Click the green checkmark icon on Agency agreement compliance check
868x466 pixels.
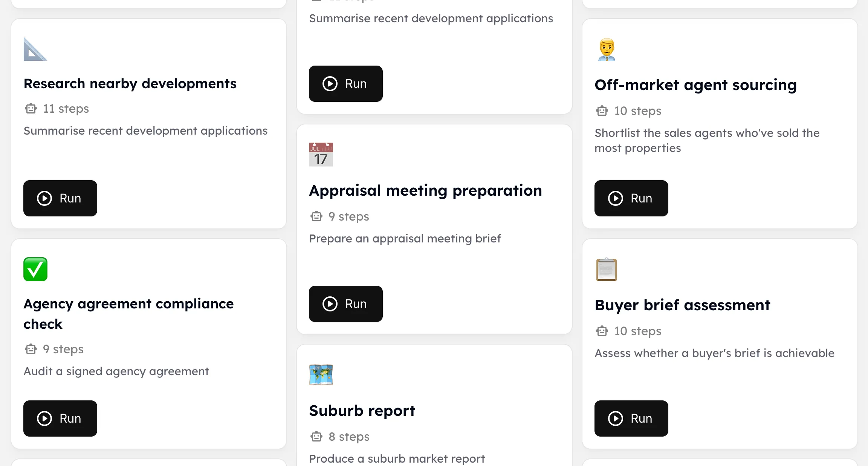click(x=35, y=269)
